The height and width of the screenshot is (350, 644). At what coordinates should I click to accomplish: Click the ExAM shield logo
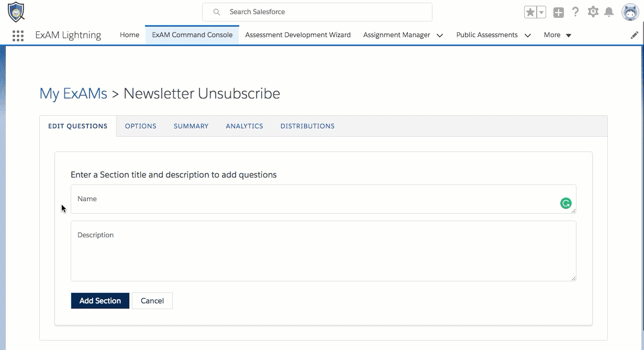click(16, 12)
